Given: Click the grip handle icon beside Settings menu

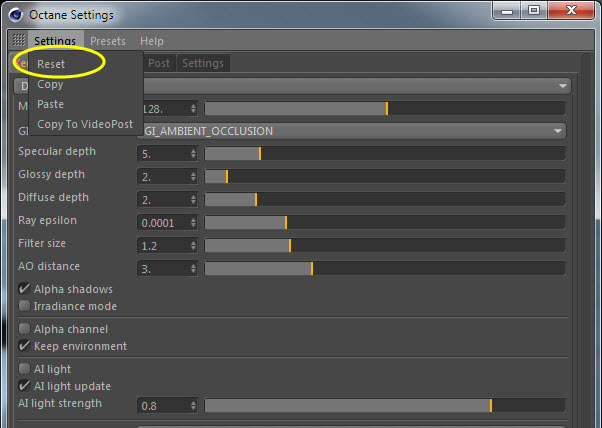Looking at the screenshot, I should pos(18,40).
